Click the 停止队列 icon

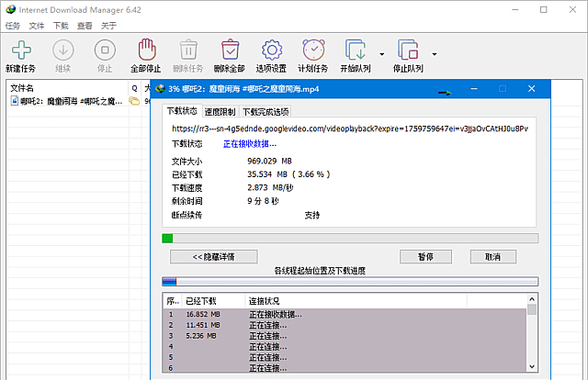click(408, 50)
